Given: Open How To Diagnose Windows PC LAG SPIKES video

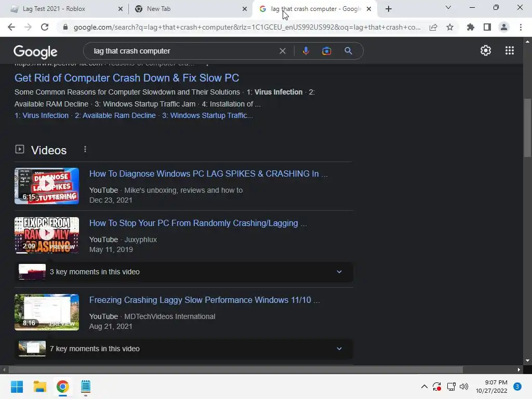Looking at the screenshot, I should point(208,174).
